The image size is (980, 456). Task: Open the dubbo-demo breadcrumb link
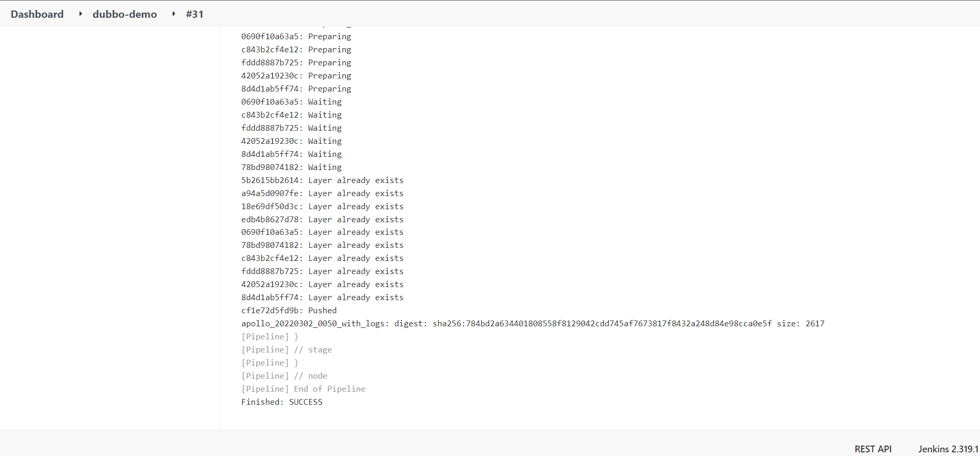[125, 14]
